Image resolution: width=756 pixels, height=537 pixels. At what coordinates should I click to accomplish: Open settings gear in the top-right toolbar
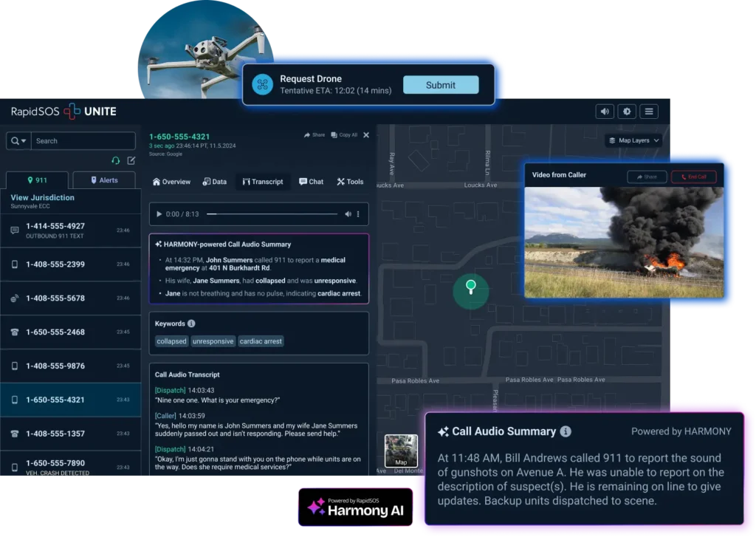click(x=627, y=111)
